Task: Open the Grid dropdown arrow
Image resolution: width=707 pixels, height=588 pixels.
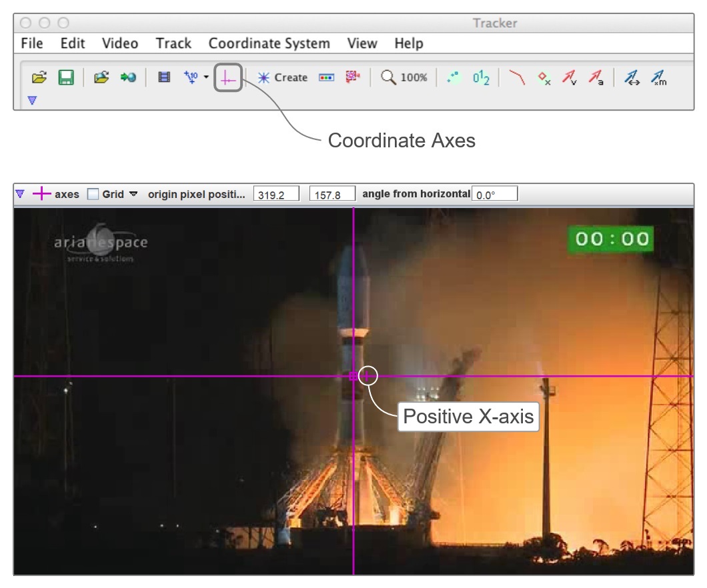Action: click(133, 194)
